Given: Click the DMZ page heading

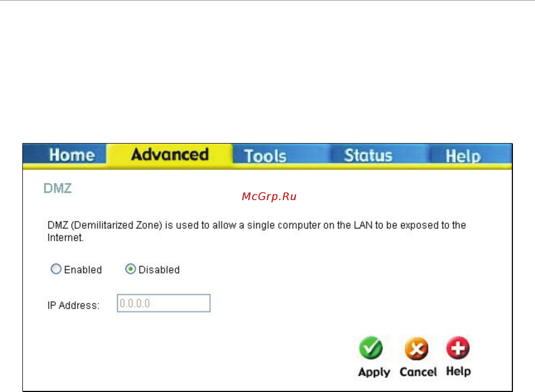Looking at the screenshot, I should coord(58,189).
